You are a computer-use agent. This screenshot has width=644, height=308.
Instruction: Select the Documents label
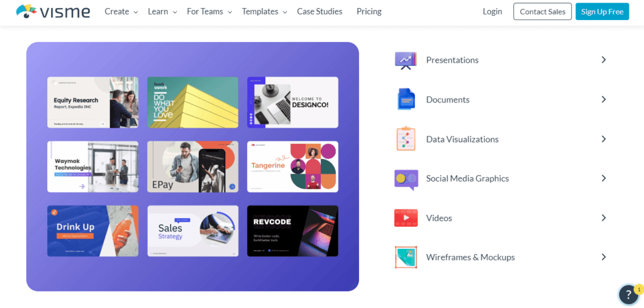[448, 99]
